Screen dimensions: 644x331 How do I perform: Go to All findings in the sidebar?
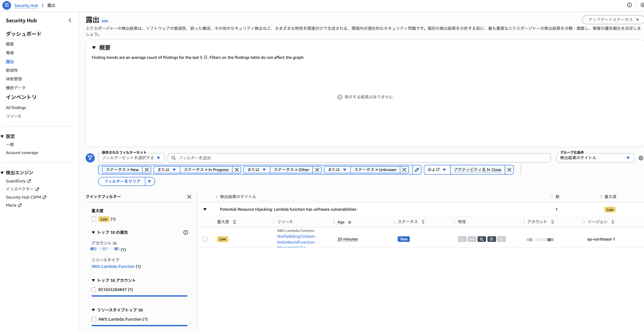pyautogui.click(x=16, y=108)
